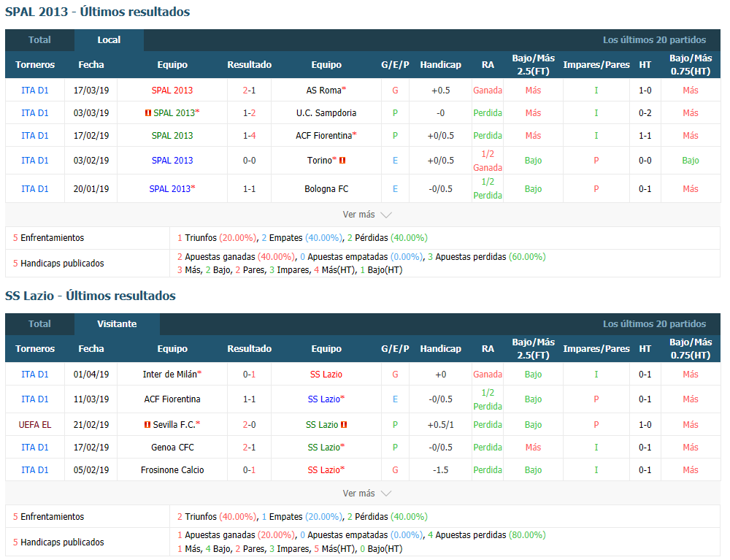Open UEFA EL tournament link
Screen dimensions: 730x560
pyautogui.click(x=35, y=425)
